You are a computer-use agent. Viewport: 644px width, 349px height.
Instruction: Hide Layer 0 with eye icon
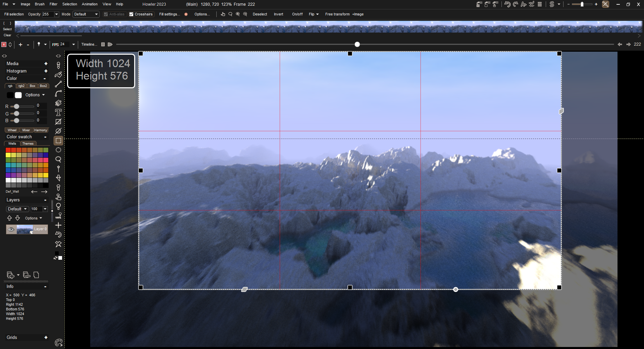pyautogui.click(x=11, y=230)
